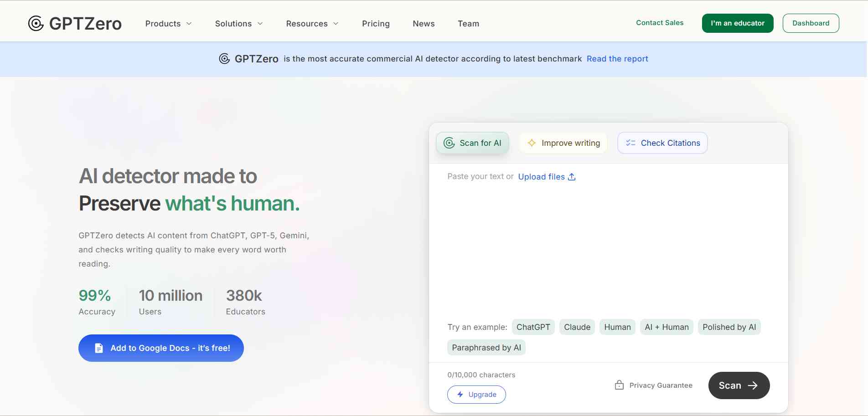This screenshot has width=868, height=416.
Task: Click the target icon on Scan for AI
Action: tap(449, 143)
